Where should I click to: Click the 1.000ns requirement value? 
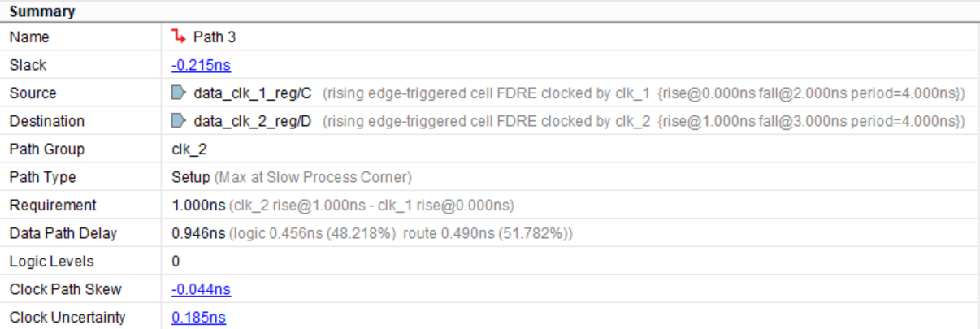(199, 206)
